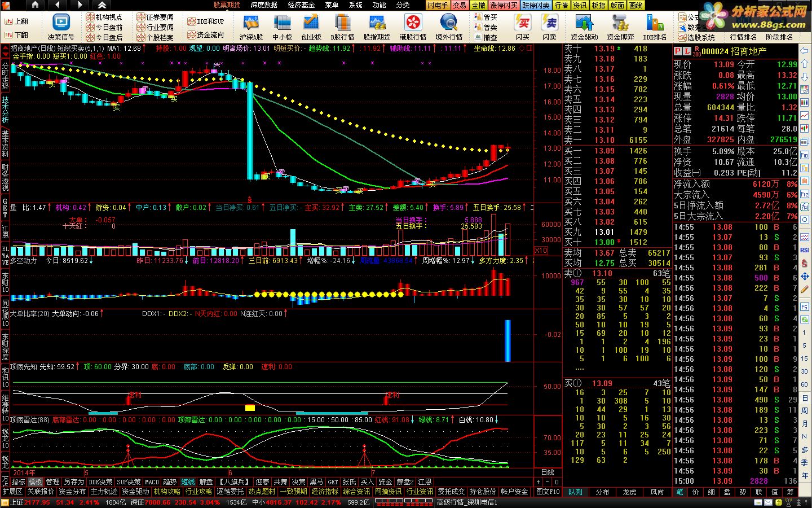This screenshot has height=508, width=812.
Task: Click the 普卖 normal sell item
Action: click(x=486, y=27)
